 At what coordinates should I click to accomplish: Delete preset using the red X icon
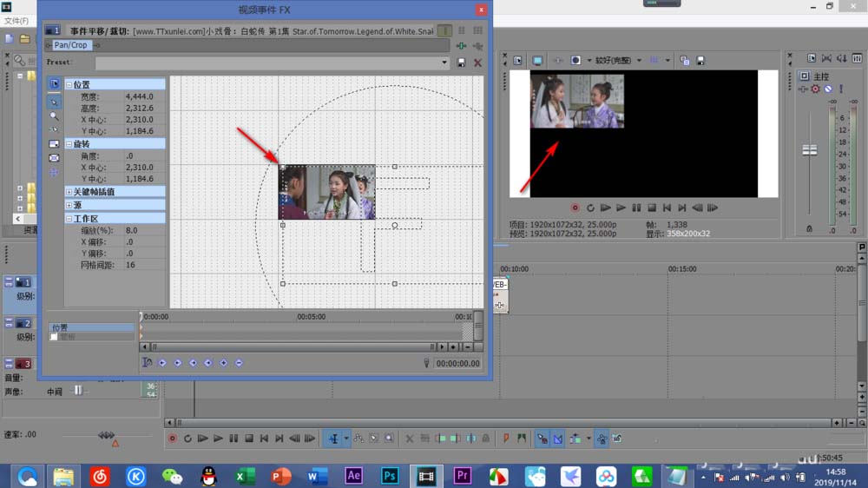click(x=477, y=63)
